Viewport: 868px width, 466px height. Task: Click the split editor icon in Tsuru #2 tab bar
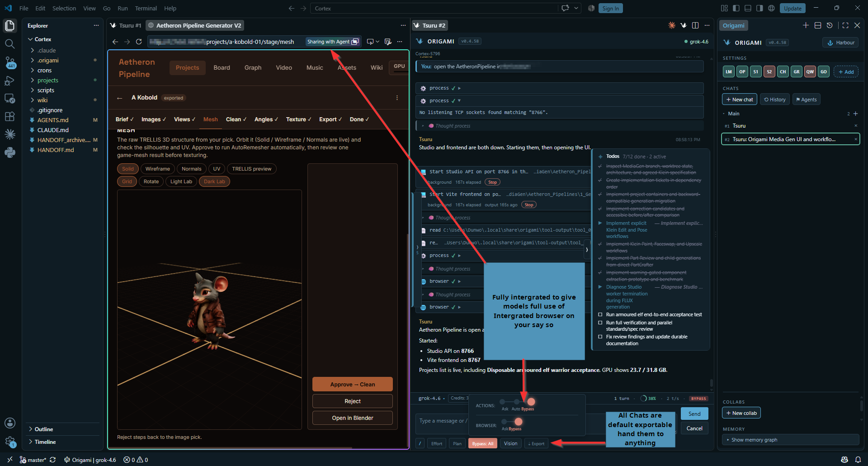pos(695,25)
